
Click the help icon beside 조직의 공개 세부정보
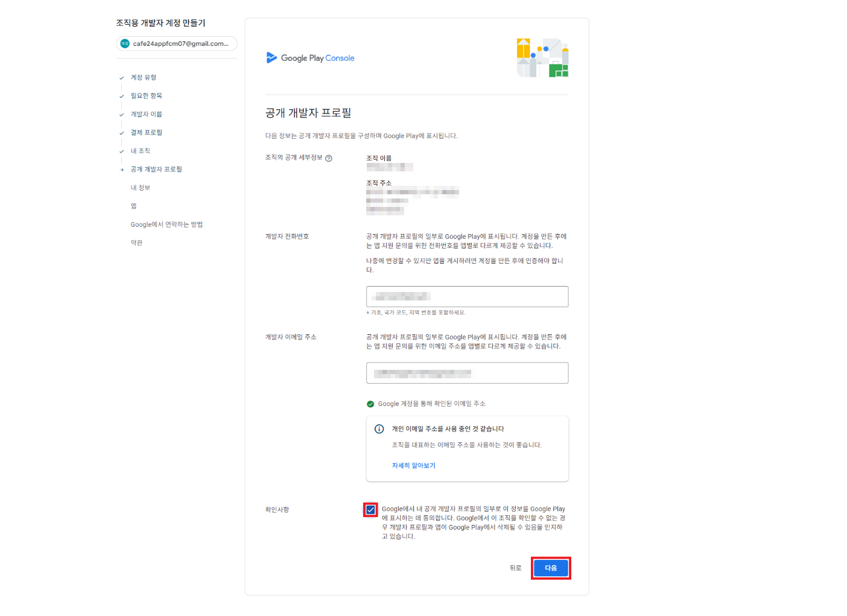(329, 158)
